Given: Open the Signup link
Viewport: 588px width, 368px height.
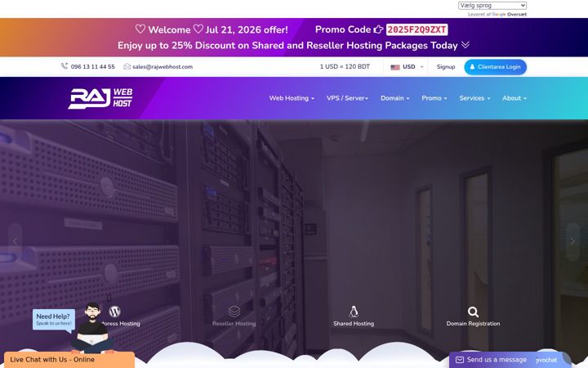Looking at the screenshot, I should [446, 67].
